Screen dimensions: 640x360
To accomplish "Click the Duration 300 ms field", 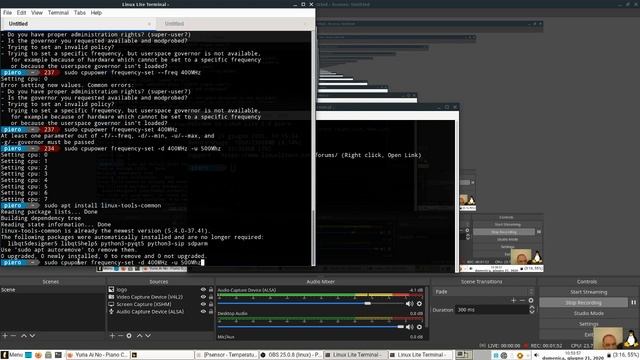I will [x=491, y=310].
